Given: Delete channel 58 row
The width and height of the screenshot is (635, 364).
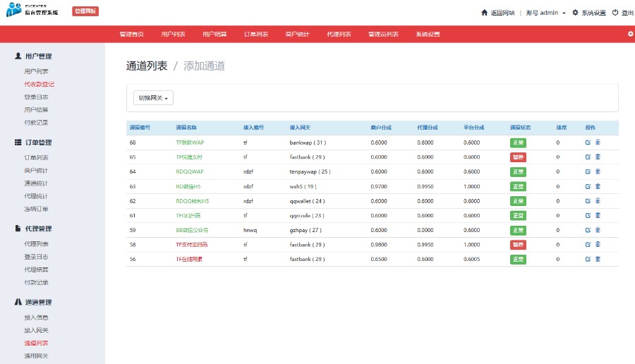Looking at the screenshot, I should click(598, 245).
